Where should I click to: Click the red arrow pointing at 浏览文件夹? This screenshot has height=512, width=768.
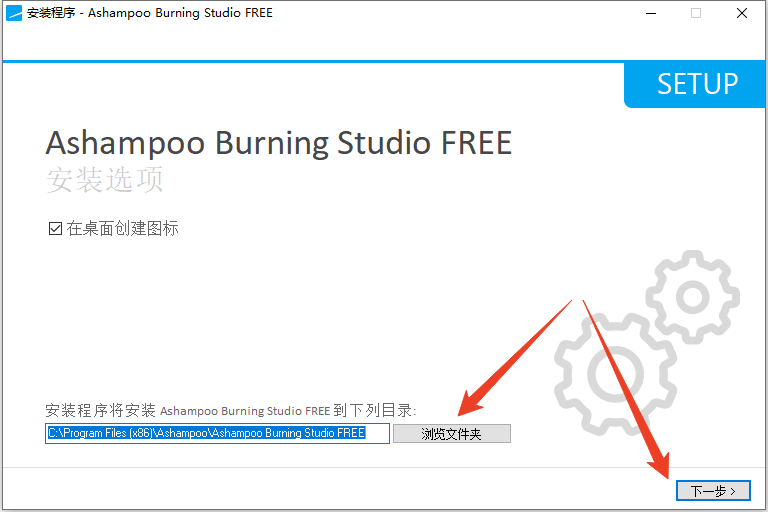513,359
